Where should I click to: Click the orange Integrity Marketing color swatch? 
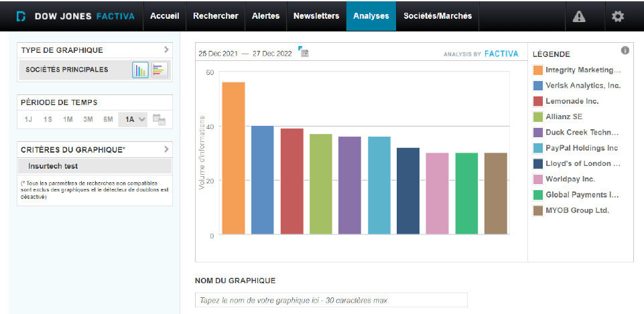coord(537,70)
